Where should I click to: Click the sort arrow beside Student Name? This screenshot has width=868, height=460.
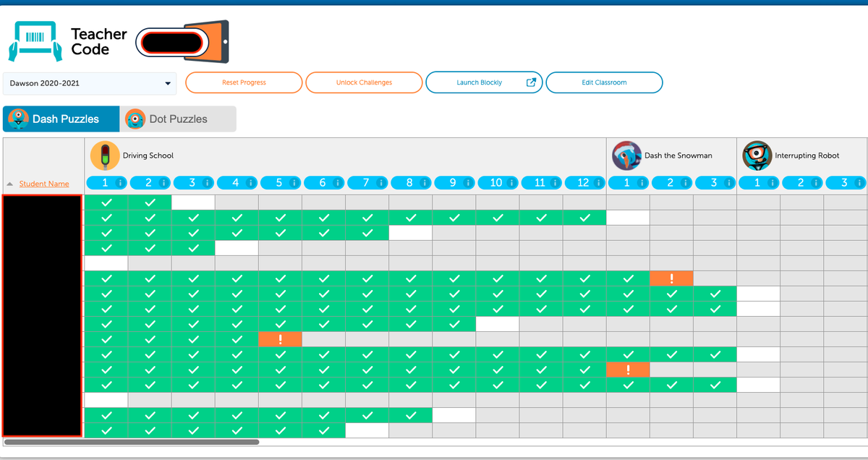[x=10, y=184]
